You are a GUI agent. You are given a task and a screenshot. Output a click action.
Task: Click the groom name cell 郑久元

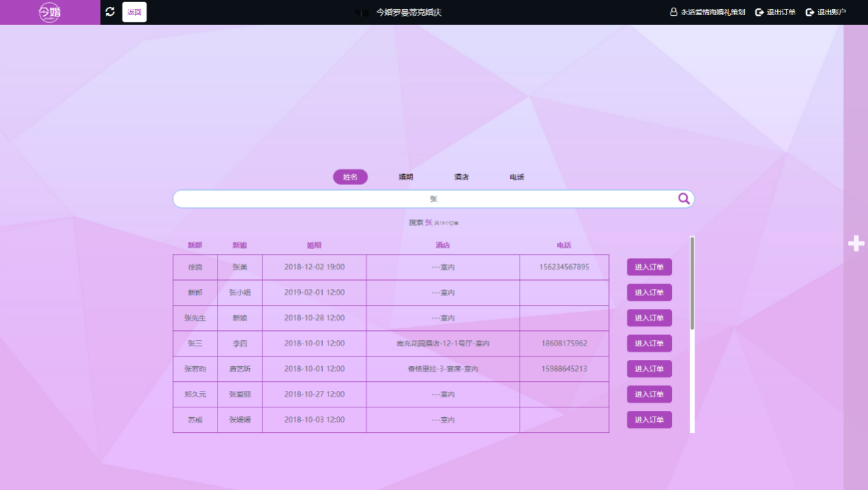[195, 394]
